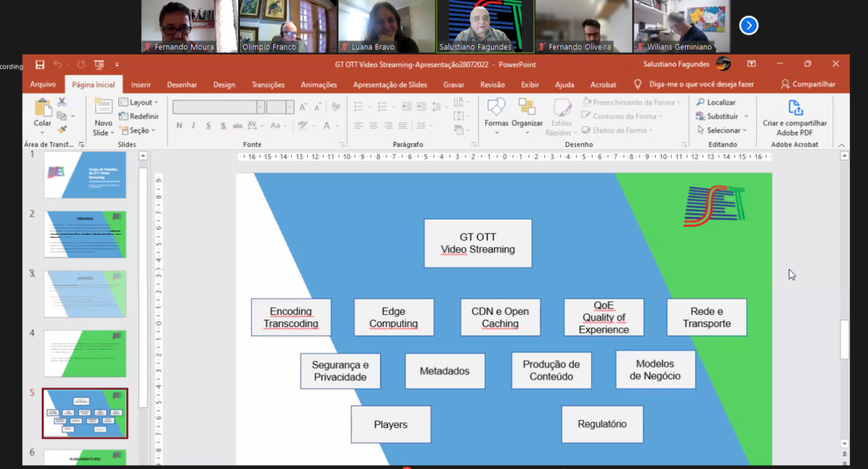Toggle the numbered list button
The height and width of the screenshot is (469, 868).
[x=383, y=107]
